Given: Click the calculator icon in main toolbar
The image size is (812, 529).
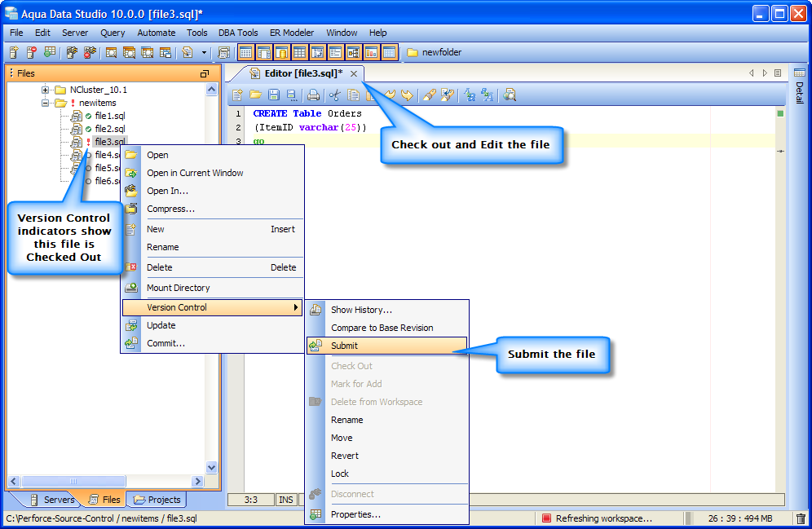Looking at the screenshot, I should tap(223, 52).
